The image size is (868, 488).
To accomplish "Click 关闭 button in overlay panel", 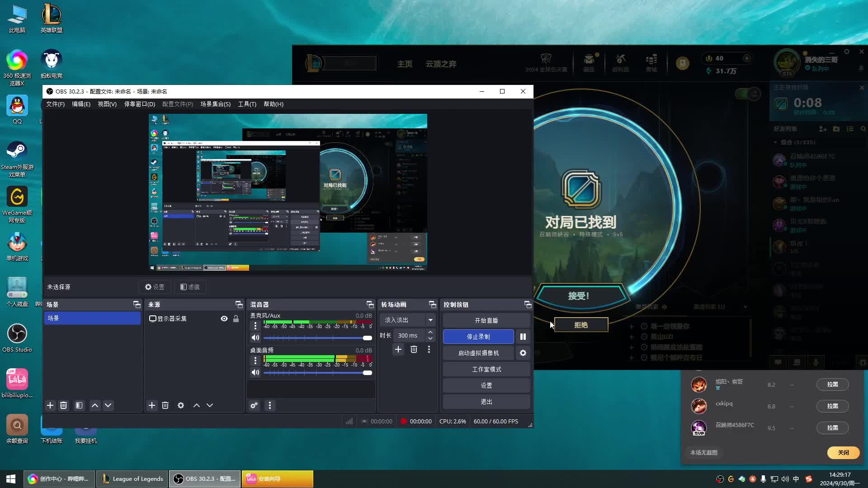I will (843, 452).
